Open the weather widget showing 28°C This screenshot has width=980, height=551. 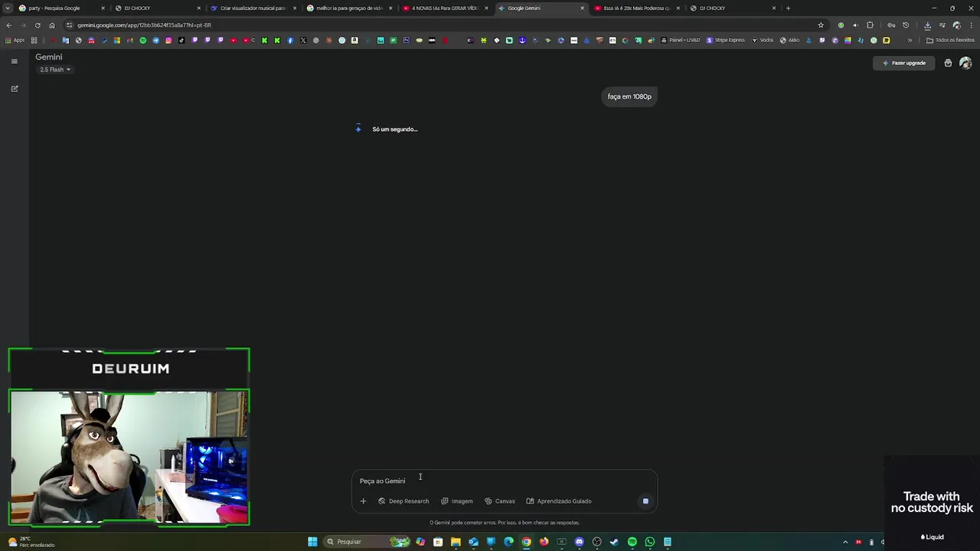(31, 542)
